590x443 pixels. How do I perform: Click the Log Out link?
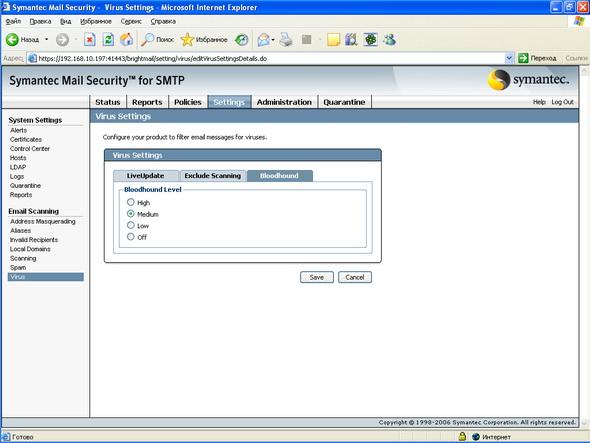pyautogui.click(x=562, y=102)
